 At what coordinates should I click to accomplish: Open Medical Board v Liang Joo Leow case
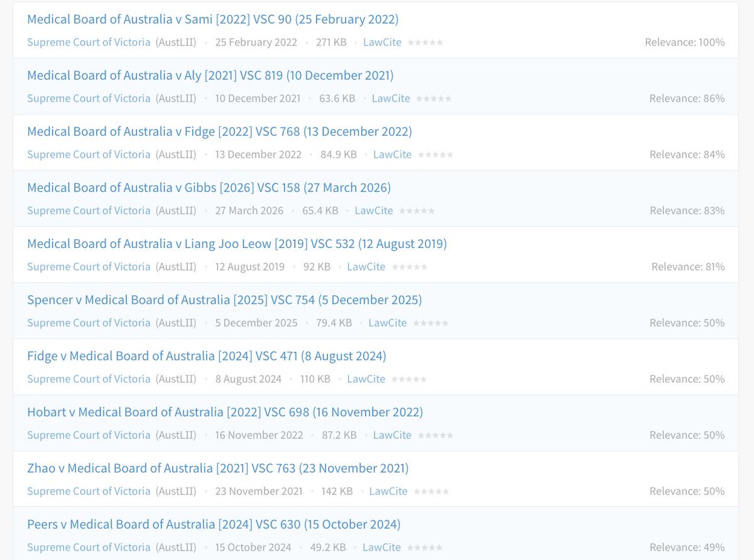[237, 244]
